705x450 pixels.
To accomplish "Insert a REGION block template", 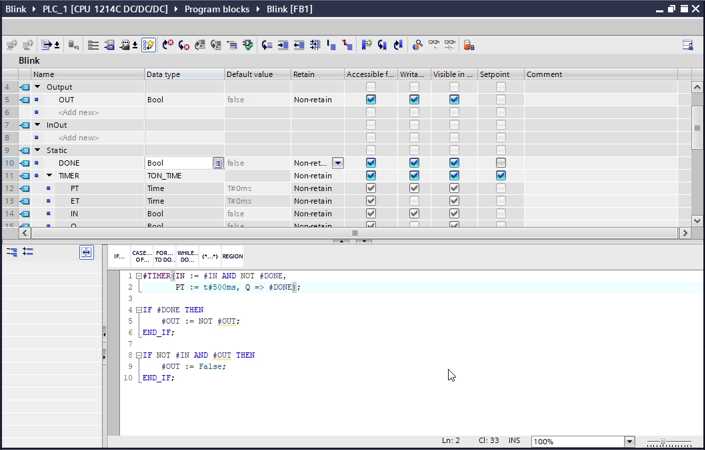I will (232, 256).
